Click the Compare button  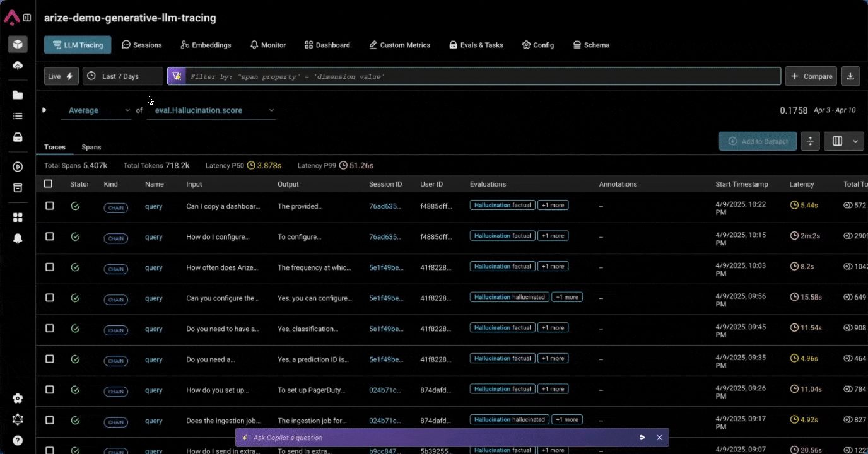(x=811, y=76)
